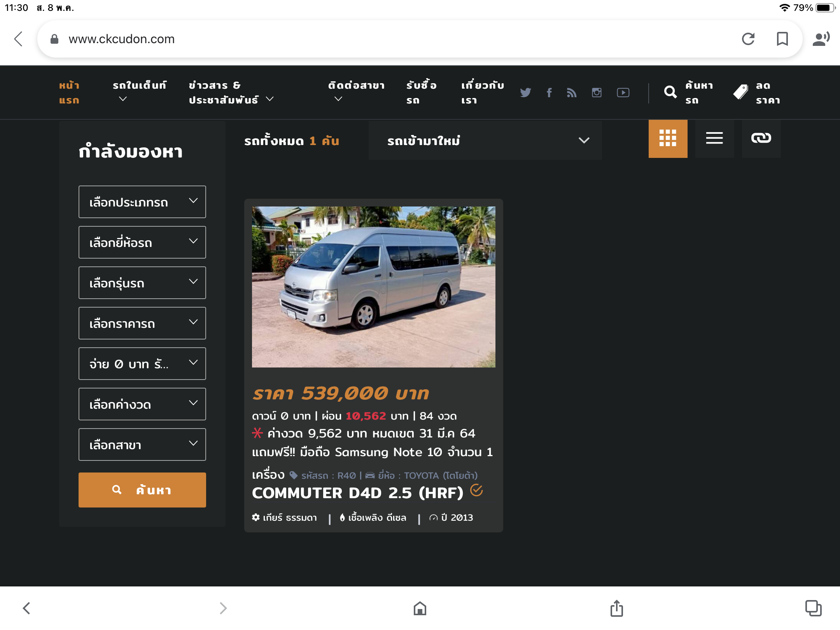Open the YouTube icon link
The width and height of the screenshot is (840, 630).
pos(623,93)
